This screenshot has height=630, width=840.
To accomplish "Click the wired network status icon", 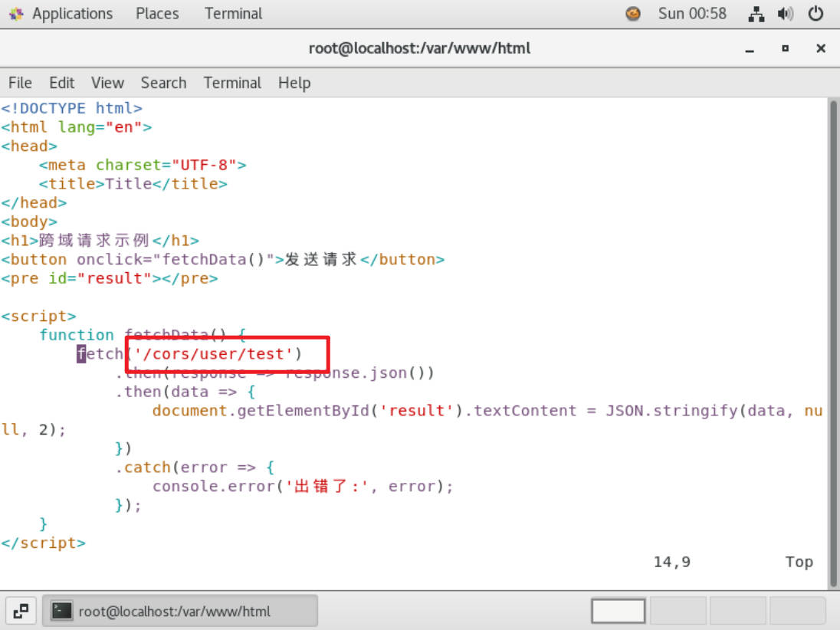I will [756, 14].
